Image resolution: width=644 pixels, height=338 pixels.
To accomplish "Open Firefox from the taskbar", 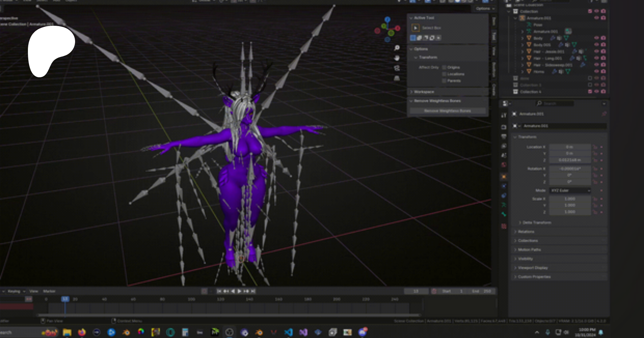I will tap(82, 332).
